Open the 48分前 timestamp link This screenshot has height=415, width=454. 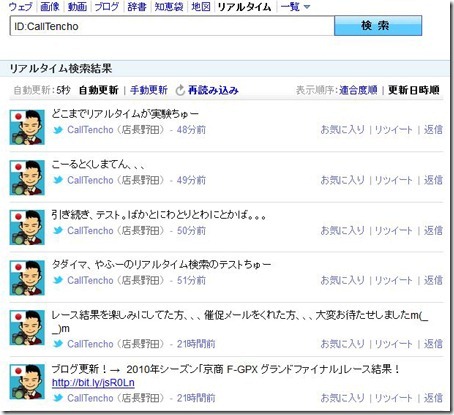point(191,130)
